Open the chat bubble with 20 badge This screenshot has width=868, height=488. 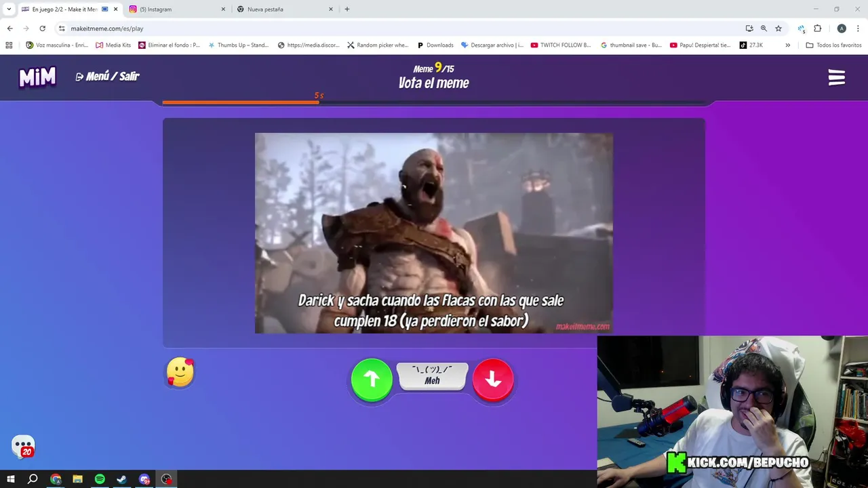tap(23, 447)
